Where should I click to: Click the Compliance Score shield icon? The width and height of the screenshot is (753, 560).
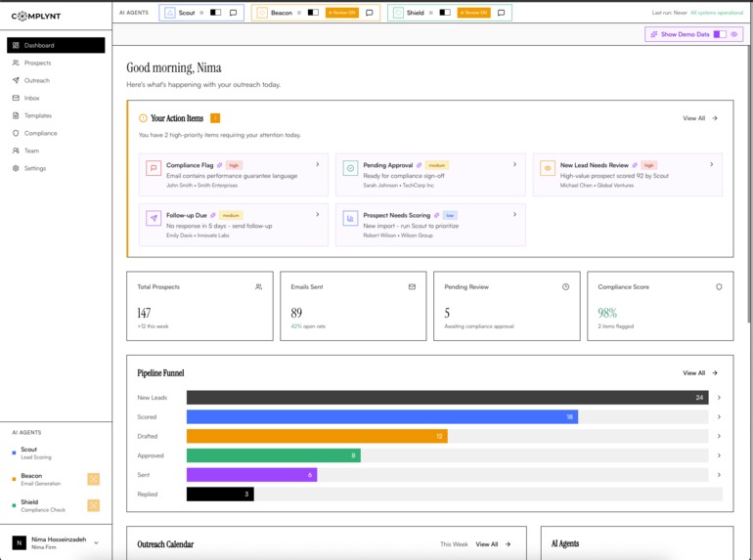719,287
